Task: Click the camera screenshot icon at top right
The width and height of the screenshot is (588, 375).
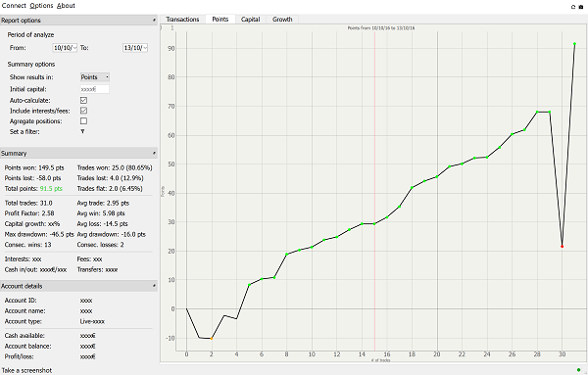Action: (x=581, y=7)
